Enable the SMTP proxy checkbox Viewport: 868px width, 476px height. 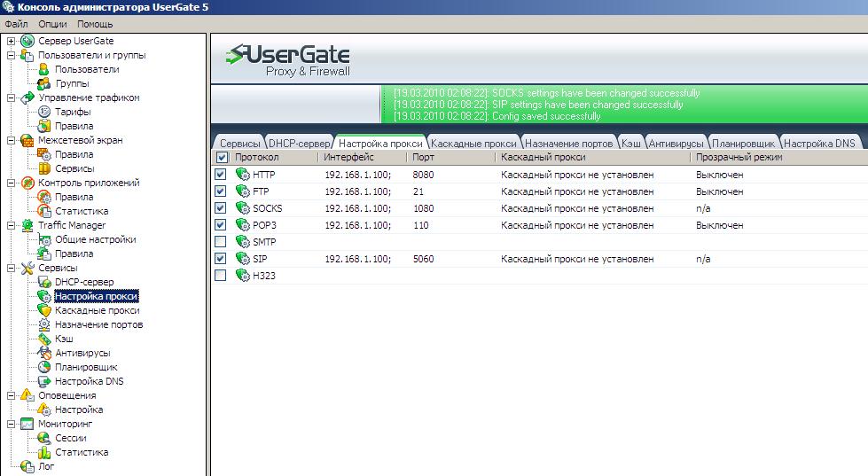click(220, 242)
